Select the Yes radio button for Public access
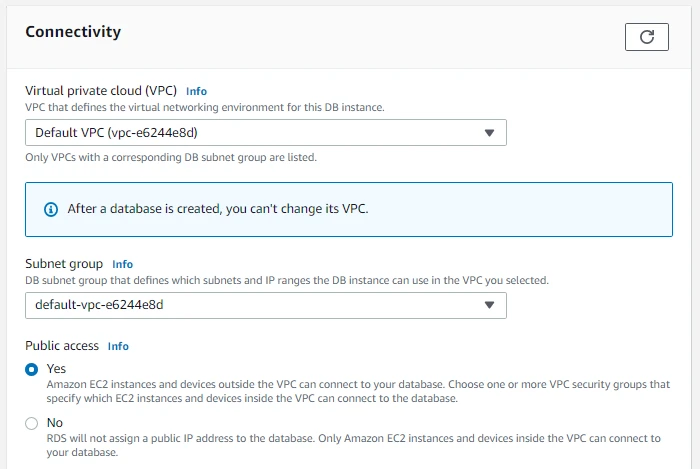 pyautogui.click(x=32, y=369)
